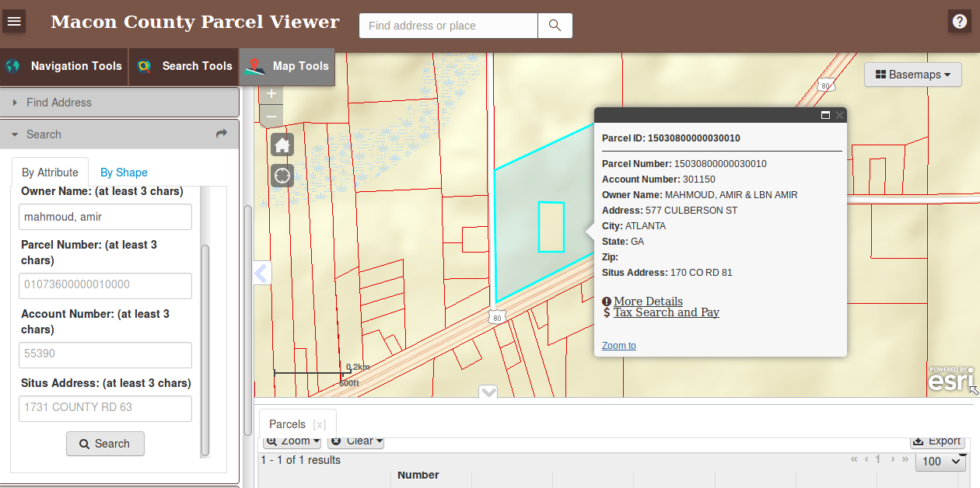Viewport: 980px width, 488px height.
Task: Go to the previous results page
Action: click(x=867, y=459)
